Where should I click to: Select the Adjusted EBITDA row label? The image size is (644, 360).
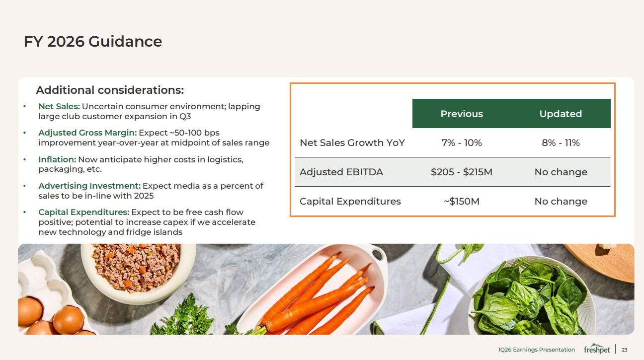click(x=341, y=172)
